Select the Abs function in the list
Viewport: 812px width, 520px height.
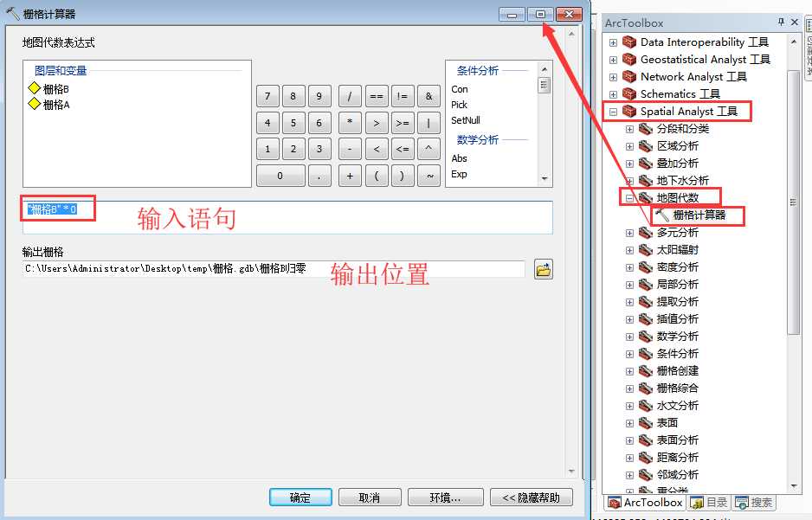(459, 158)
